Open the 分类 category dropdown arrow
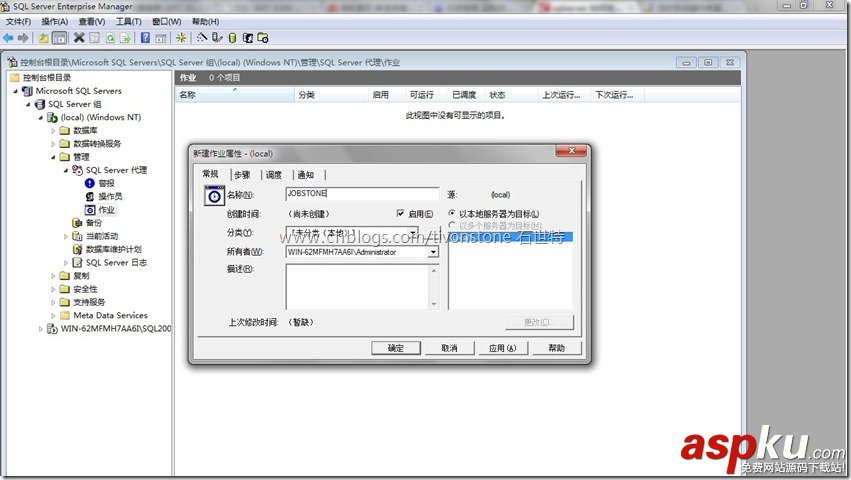 (x=413, y=232)
